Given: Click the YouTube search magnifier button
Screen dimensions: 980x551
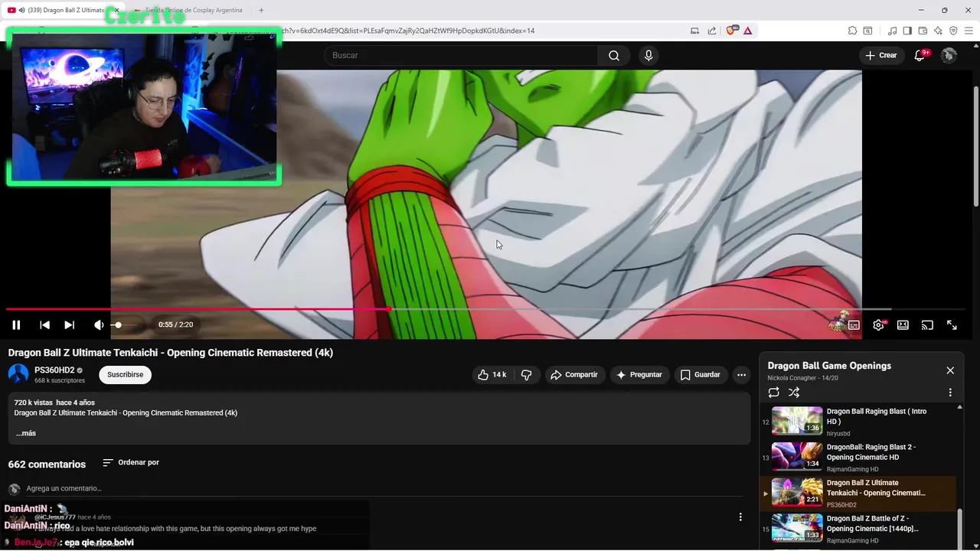Looking at the screenshot, I should [614, 55].
